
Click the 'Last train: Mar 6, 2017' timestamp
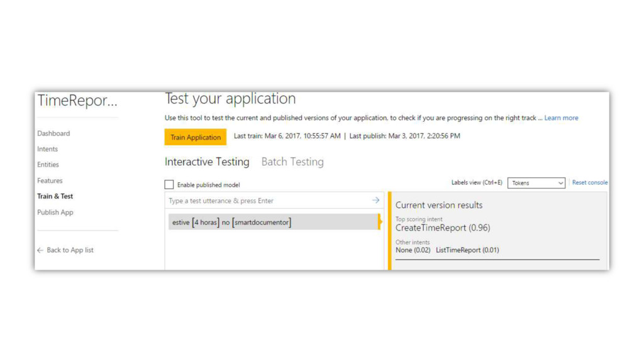coord(287,136)
